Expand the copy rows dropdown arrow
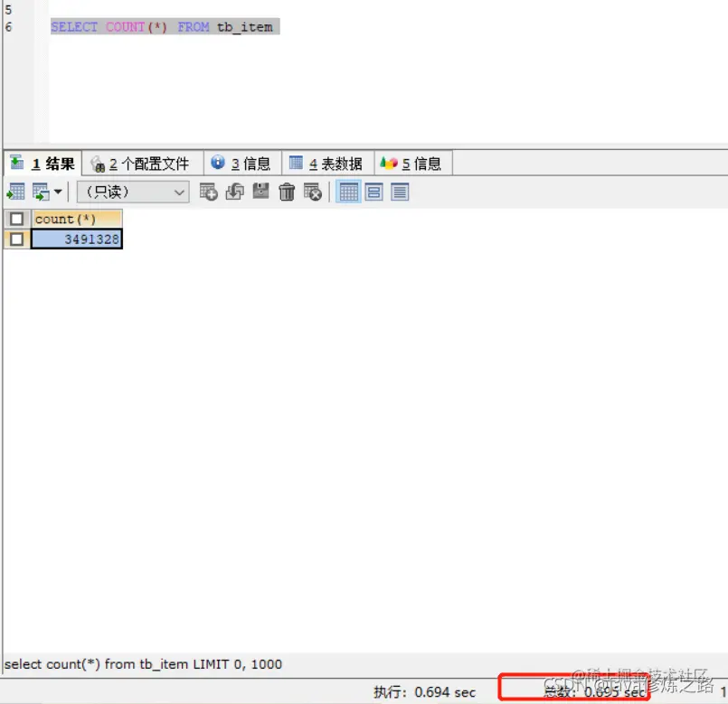Image resolution: width=728 pixels, height=704 pixels. (x=58, y=192)
